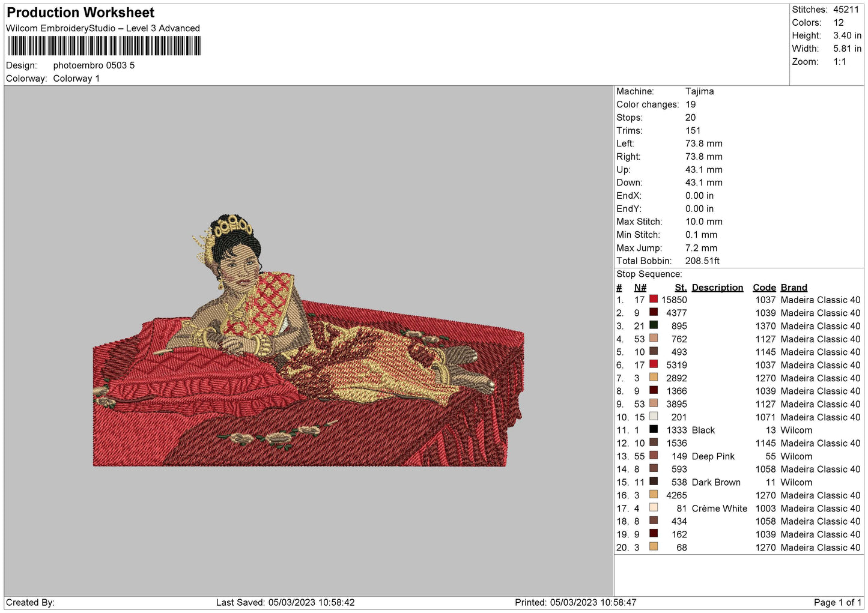Click the Max Jump value '7.2 mm'
The height and width of the screenshot is (613, 868).
702,248
